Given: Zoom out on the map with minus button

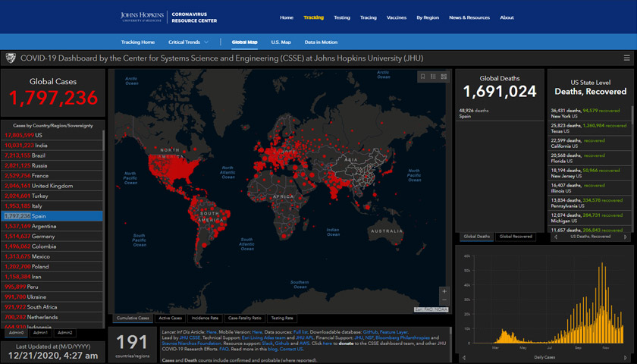Looking at the screenshot, I should coord(444,300).
